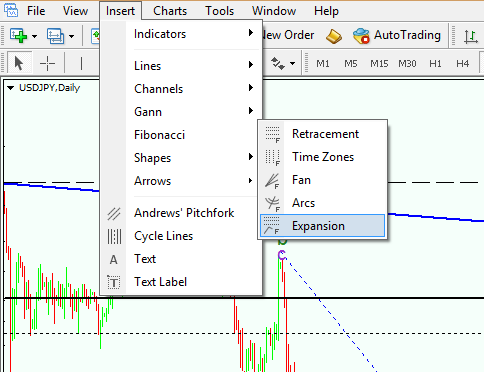484x372 pixels.
Task: Switch chart timeframe to M15
Action: (x=379, y=63)
